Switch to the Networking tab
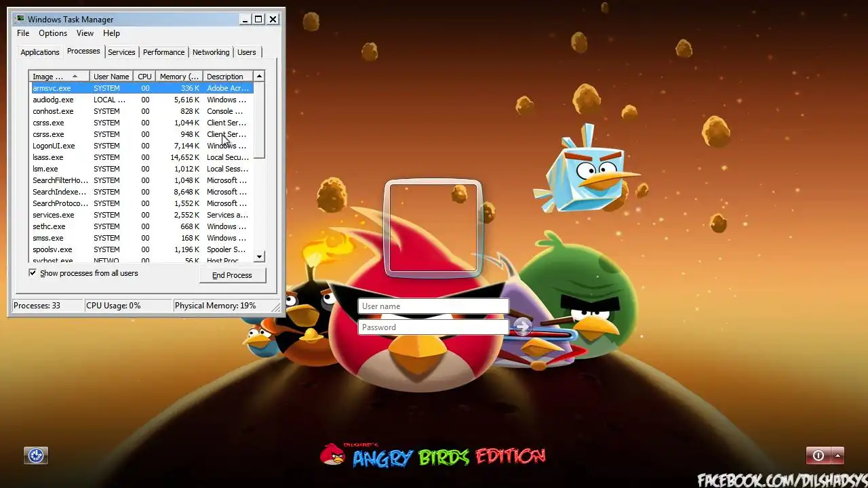The height and width of the screenshot is (488, 868). [211, 52]
